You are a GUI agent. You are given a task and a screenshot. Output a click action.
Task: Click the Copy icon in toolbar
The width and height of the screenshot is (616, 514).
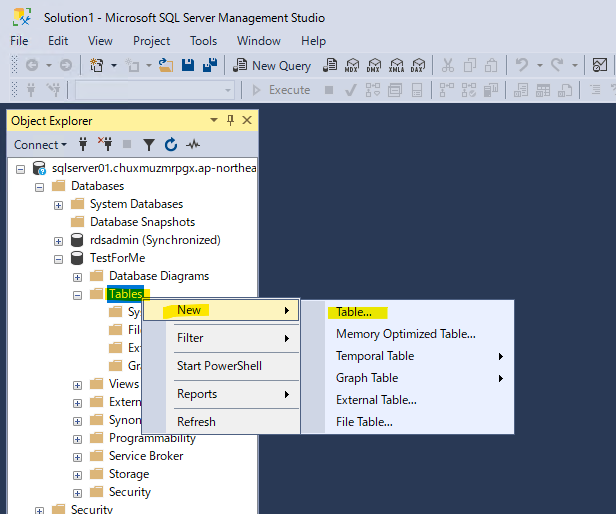point(469,65)
